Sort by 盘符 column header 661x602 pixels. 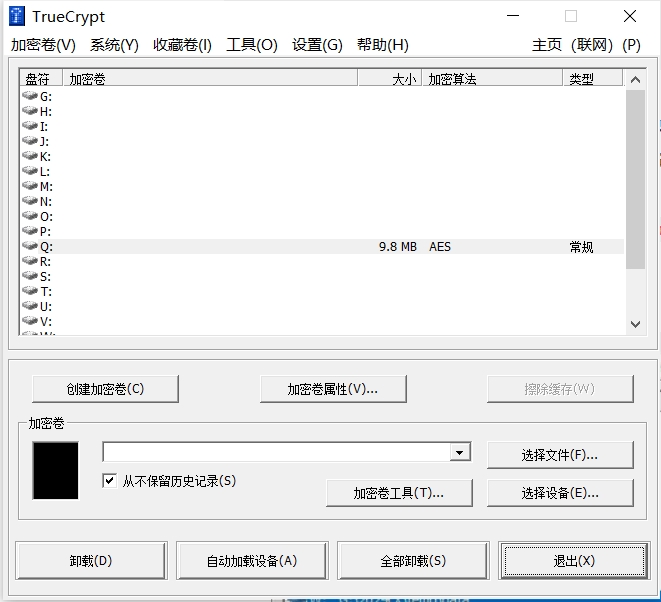pyautogui.click(x=41, y=78)
